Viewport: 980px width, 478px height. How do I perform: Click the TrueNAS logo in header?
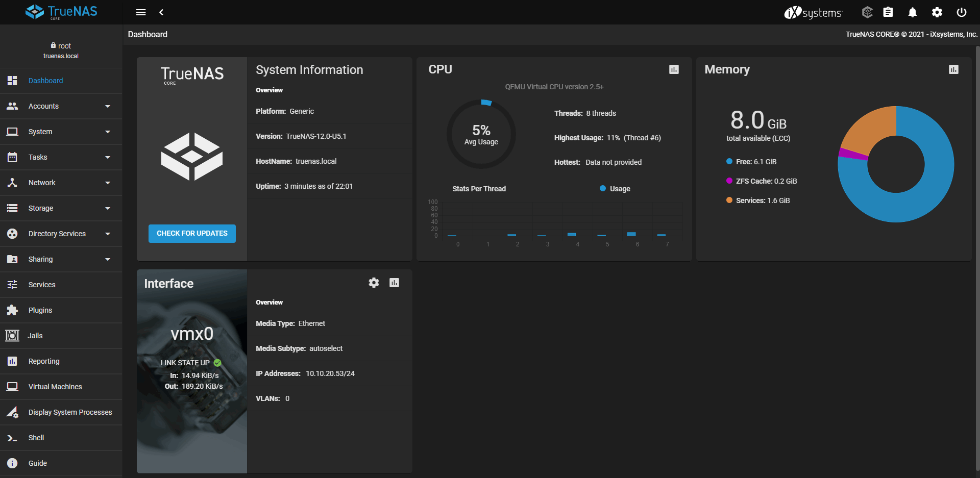tap(61, 12)
